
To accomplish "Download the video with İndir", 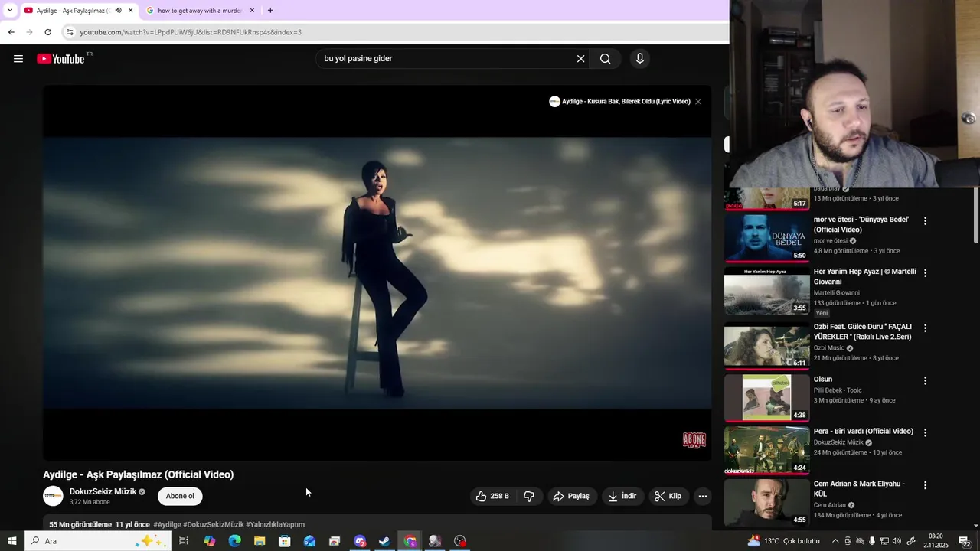I will click(622, 496).
